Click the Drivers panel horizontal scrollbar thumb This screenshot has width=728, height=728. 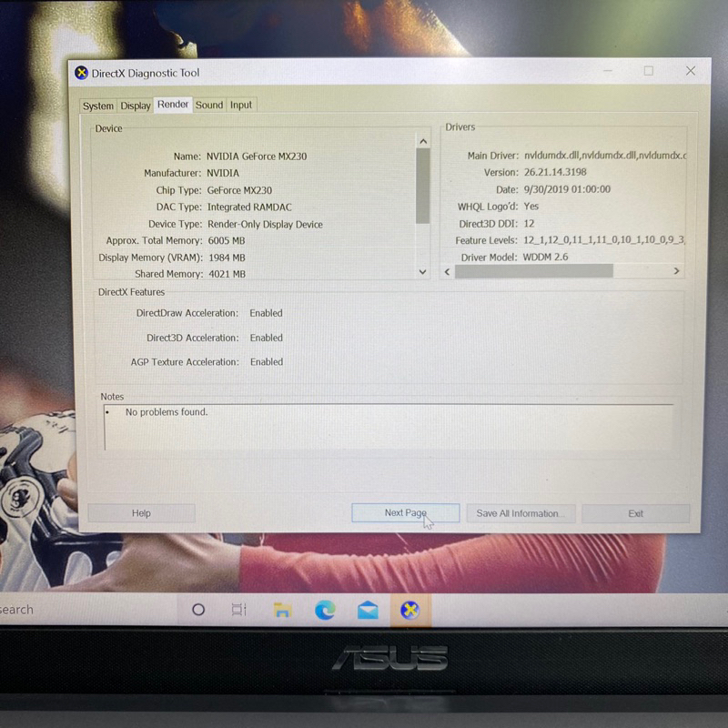[x=534, y=271]
